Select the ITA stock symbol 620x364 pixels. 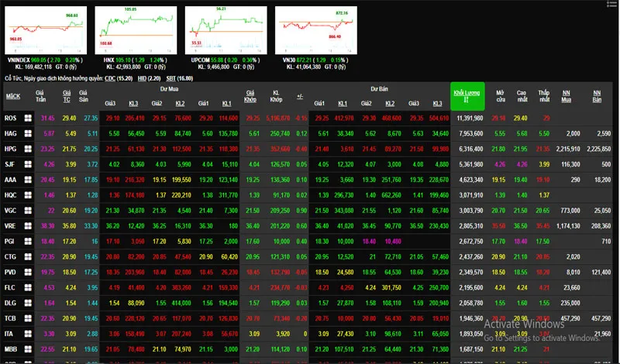tap(9, 334)
